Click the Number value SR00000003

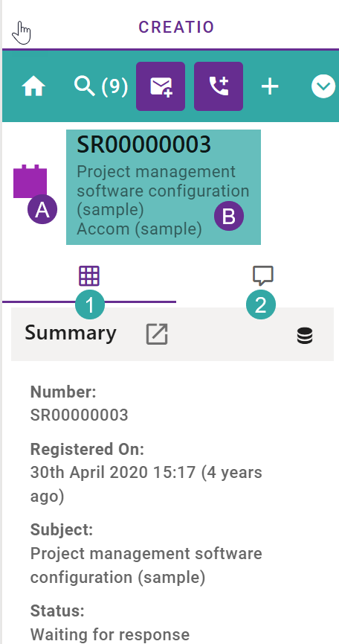coord(79,415)
